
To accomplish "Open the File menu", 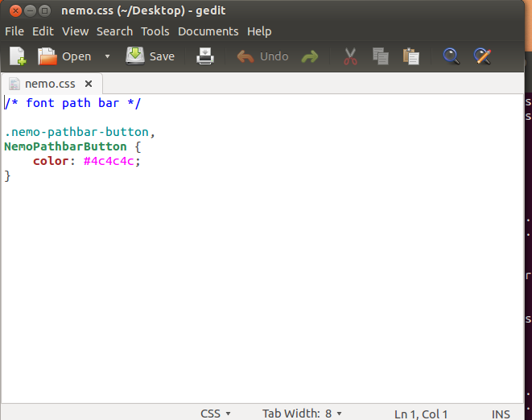I will pyautogui.click(x=14, y=31).
